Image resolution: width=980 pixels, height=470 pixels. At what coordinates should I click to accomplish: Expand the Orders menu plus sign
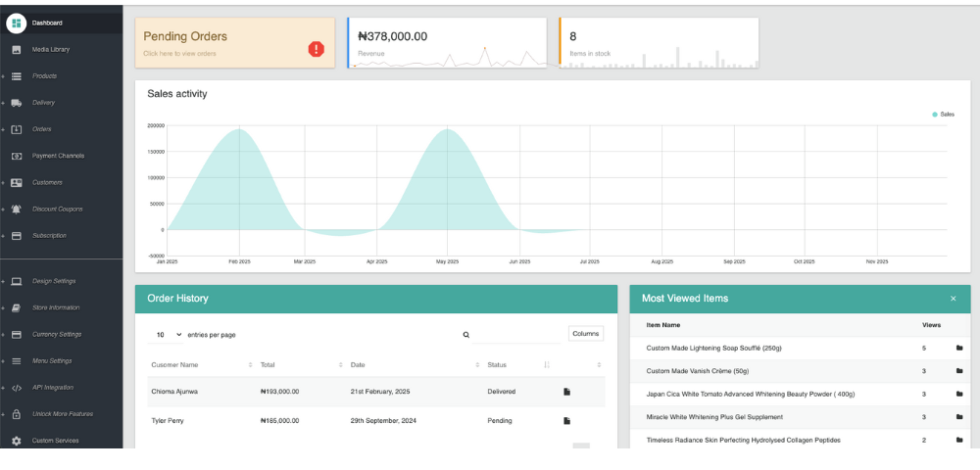3,129
